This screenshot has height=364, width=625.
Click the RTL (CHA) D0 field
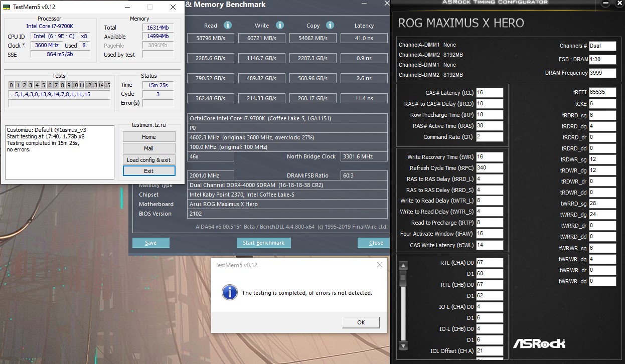pos(490,262)
